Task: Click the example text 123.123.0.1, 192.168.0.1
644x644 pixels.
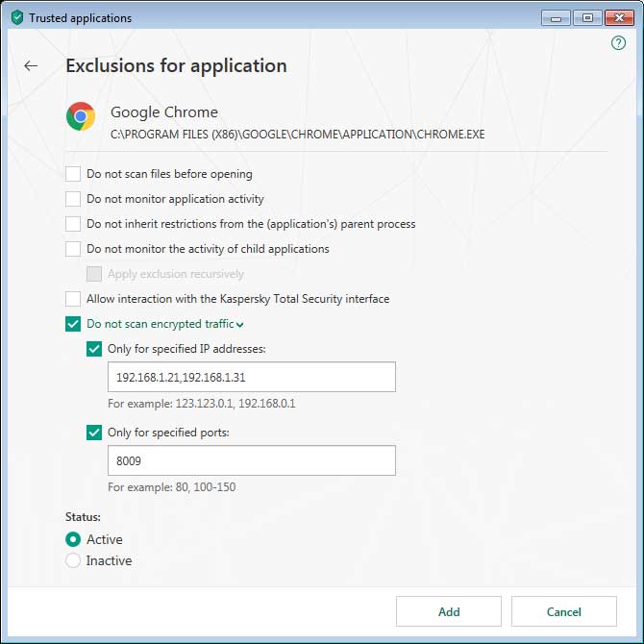Action: (235, 404)
